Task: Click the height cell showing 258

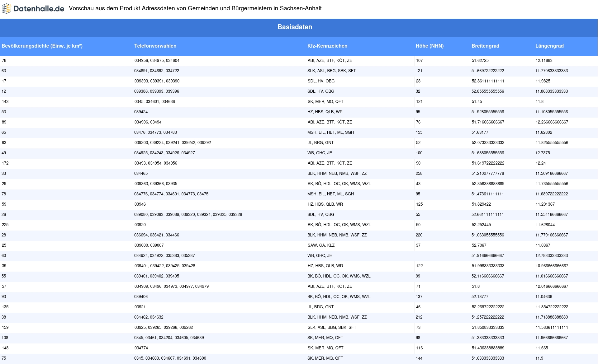Action: 419,174
